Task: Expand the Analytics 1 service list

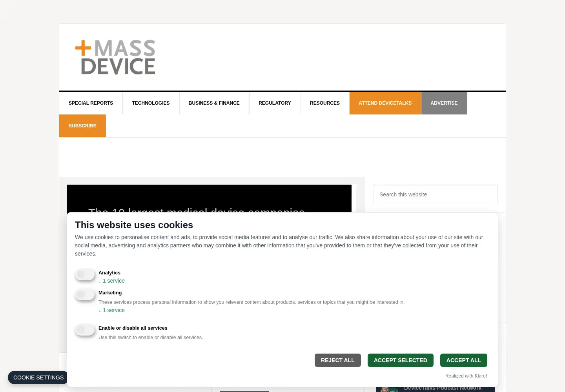Action: pyautogui.click(x=112, y=281)
